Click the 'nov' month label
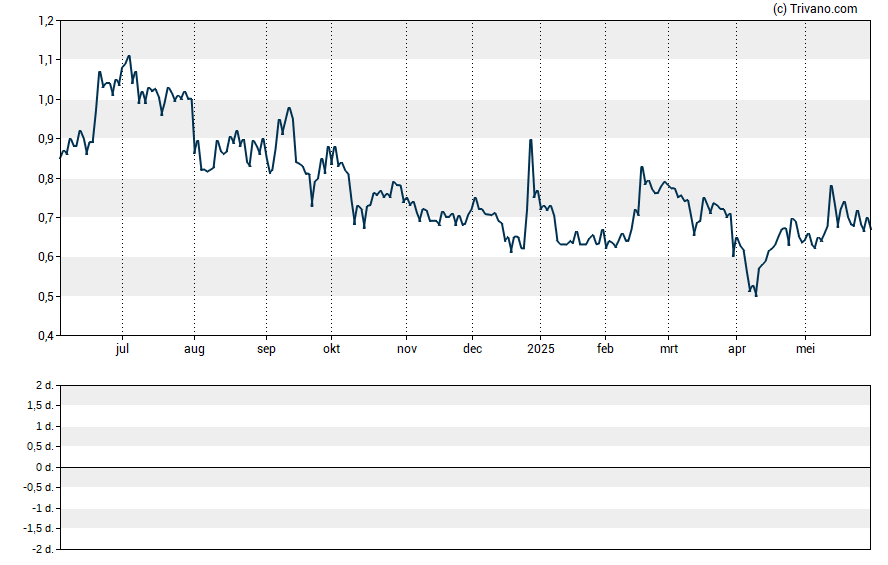Viewport: 888px width, 565px height. (x=407, y=349)
